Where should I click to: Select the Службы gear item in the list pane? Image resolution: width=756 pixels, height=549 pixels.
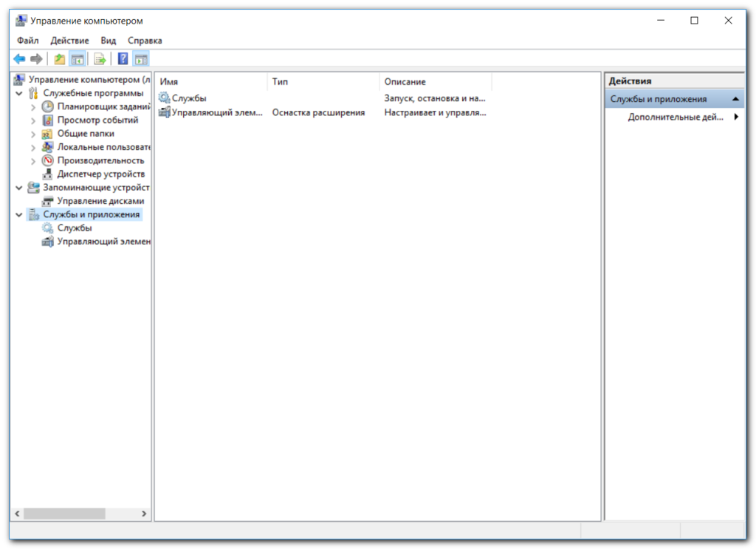click(x=188, y=98)
